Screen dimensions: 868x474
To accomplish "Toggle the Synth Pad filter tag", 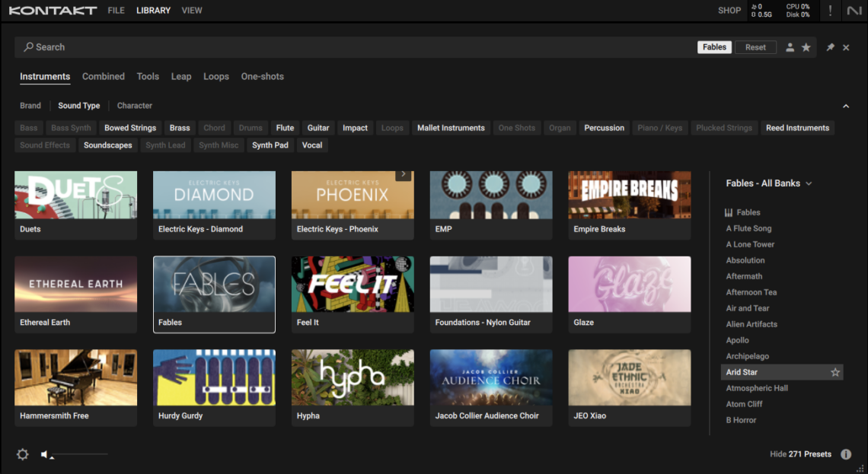I will coord(270,145).
